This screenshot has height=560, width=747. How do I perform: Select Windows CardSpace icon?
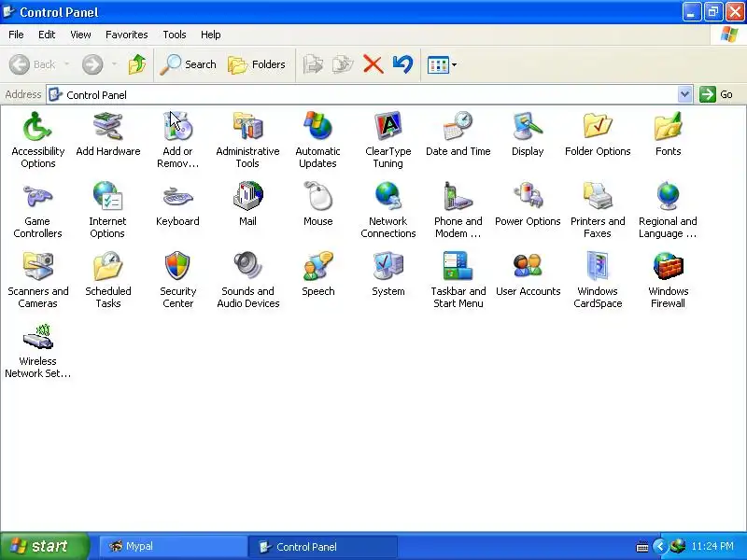point(598,267)
